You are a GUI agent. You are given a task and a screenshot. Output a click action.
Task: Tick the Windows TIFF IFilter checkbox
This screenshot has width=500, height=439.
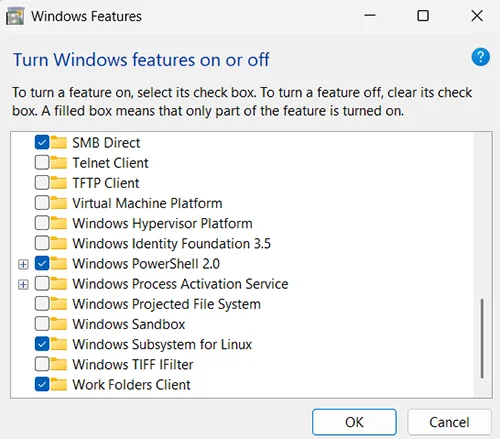point(42,364)
